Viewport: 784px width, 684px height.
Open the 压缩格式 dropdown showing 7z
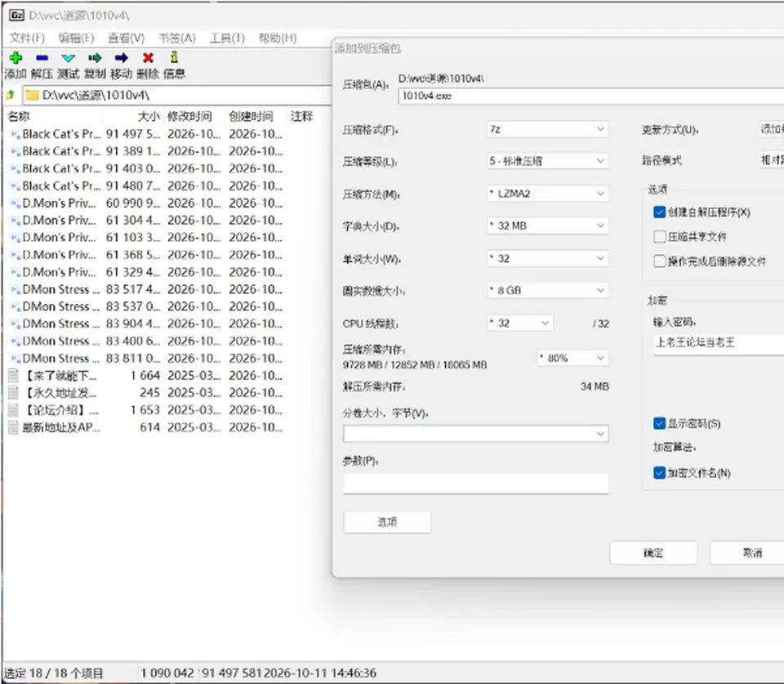point(547,129)
